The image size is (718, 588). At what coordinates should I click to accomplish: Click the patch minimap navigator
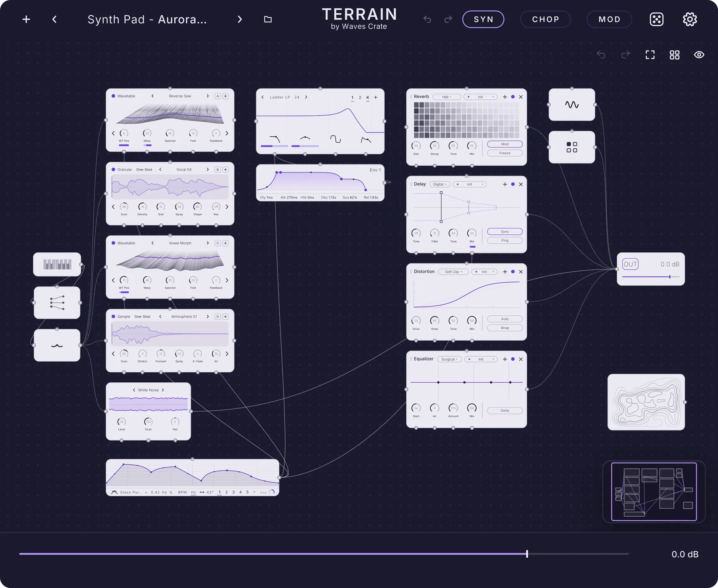[x=654, y=492]
